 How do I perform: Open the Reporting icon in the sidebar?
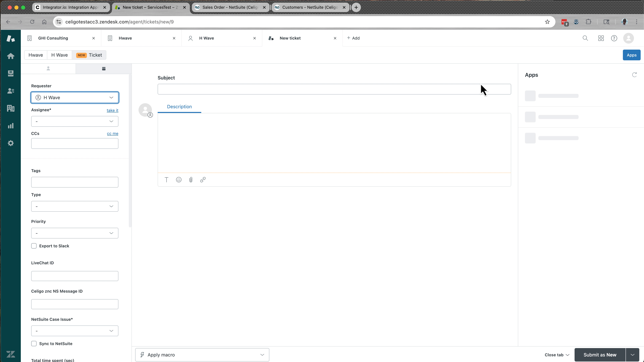11,125
